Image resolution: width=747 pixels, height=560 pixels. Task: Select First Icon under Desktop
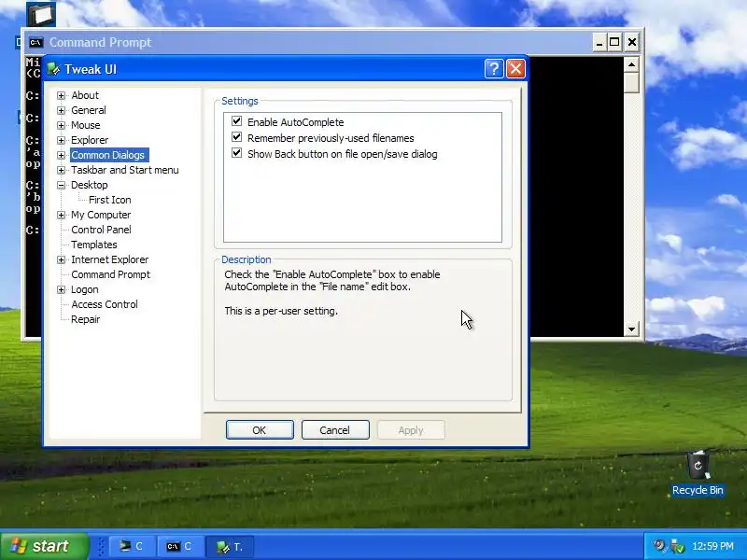[109, 200]
